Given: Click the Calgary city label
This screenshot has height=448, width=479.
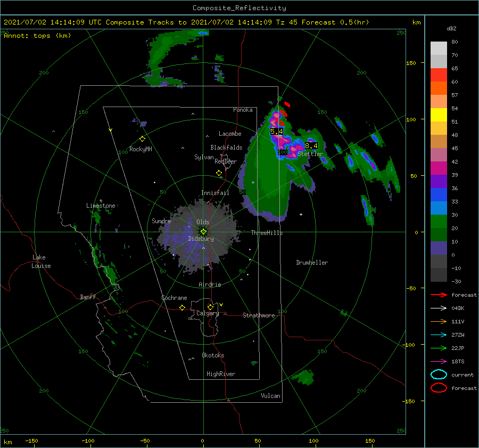Looking at the screenshot, I should click(x=208, y=313).
